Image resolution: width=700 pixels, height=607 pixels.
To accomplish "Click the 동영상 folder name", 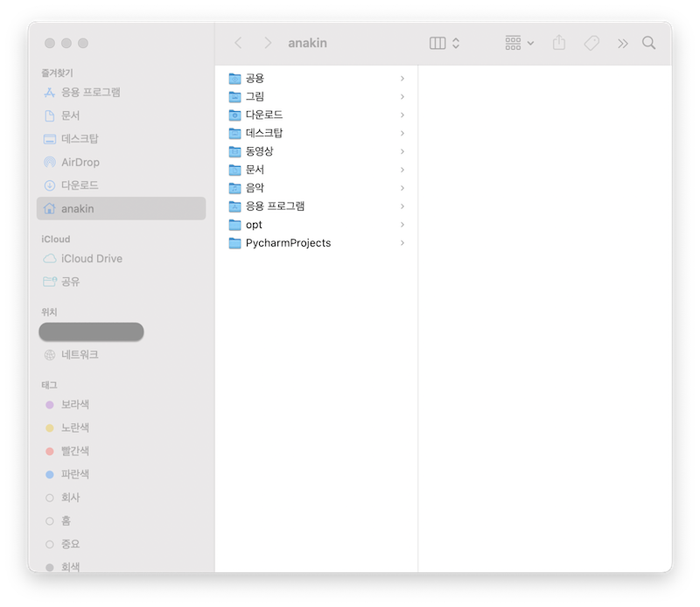I will click(x=259, y=152).
